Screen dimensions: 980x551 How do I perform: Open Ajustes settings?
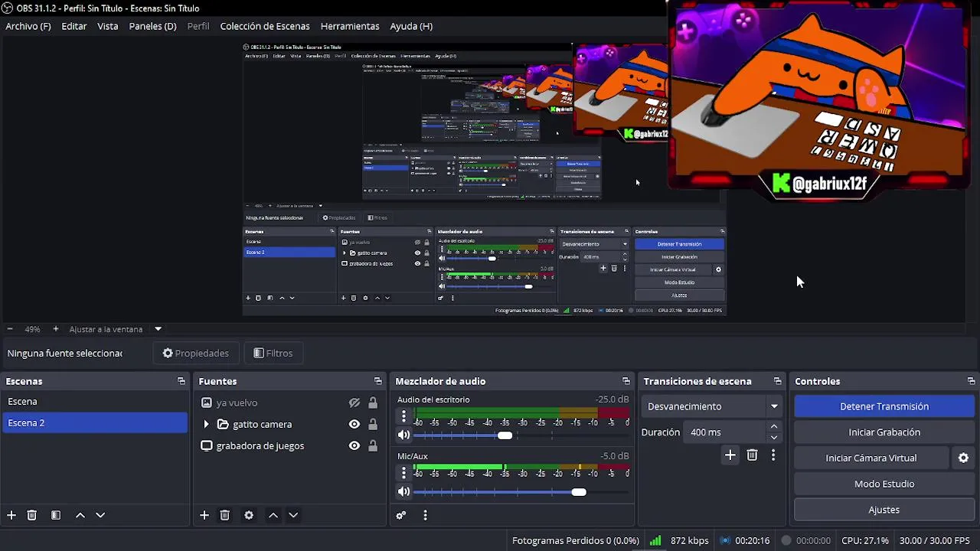pyautogui.click(x=884, y=510)
